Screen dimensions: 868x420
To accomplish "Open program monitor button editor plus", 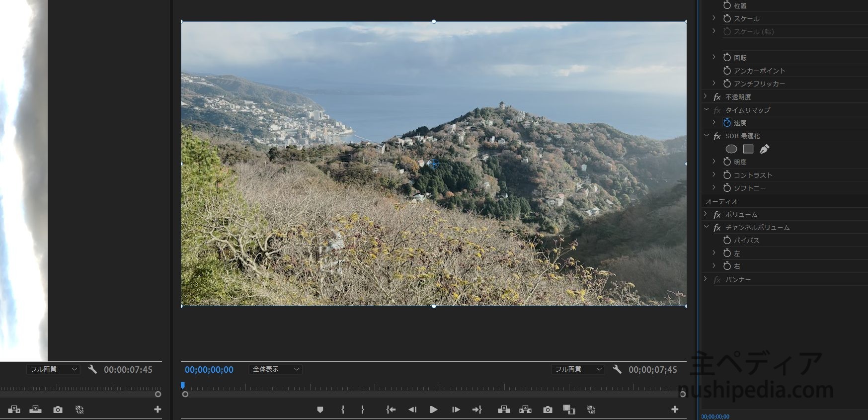I will click(675, 410).
